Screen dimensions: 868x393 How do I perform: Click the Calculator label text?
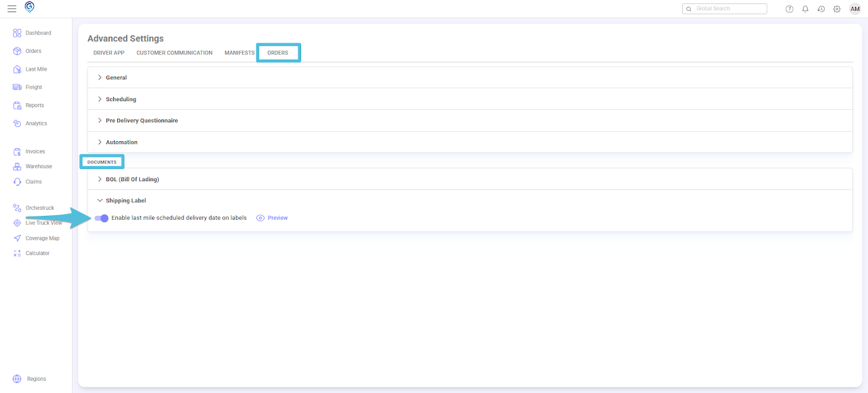coord(37,253)
